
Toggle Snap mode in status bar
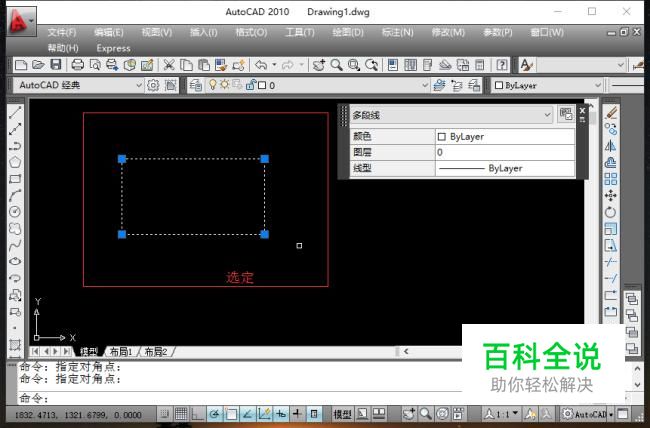pos(165,413)
